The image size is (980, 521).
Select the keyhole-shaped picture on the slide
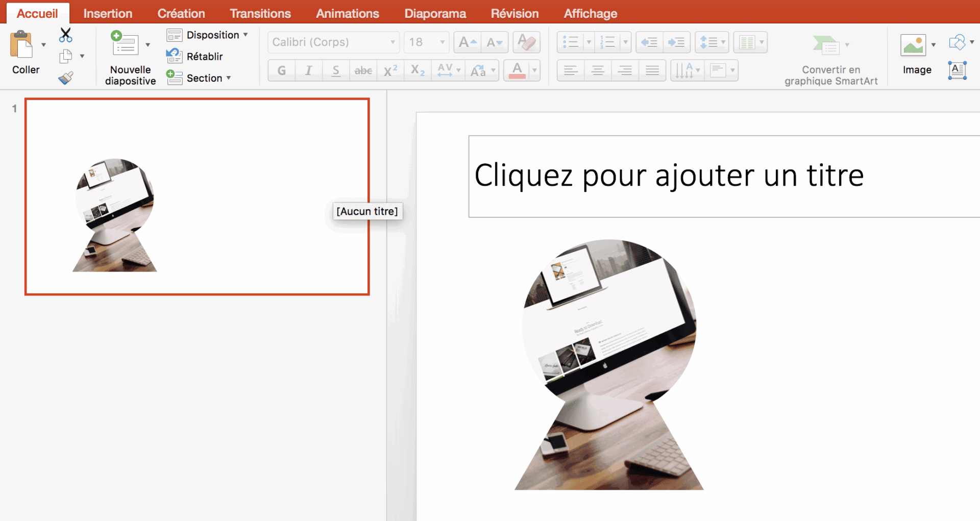pyautogui.click(x=609, y=365)
